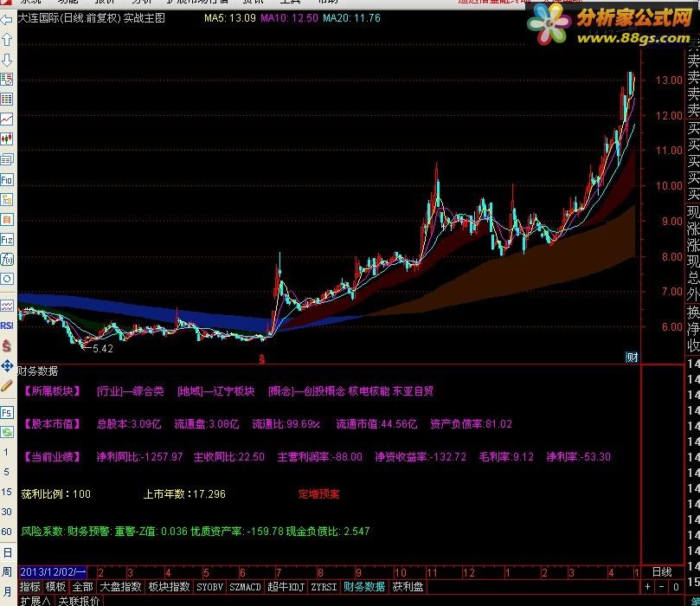Switch to 1-minute period
The width and height of the screenshot is (700, 606).
(x=6, y=452)
